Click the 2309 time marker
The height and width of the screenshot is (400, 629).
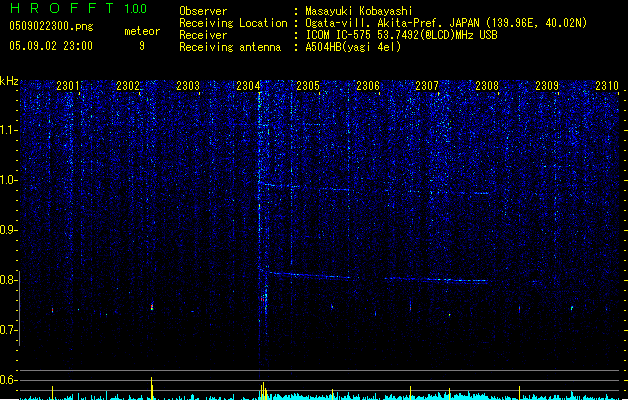click(547, 86)
